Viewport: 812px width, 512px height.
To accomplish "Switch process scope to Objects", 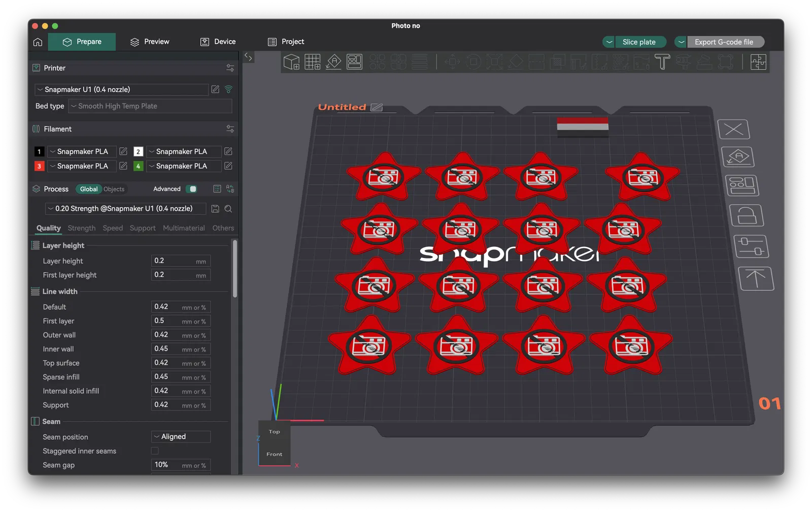I will 114,189.
